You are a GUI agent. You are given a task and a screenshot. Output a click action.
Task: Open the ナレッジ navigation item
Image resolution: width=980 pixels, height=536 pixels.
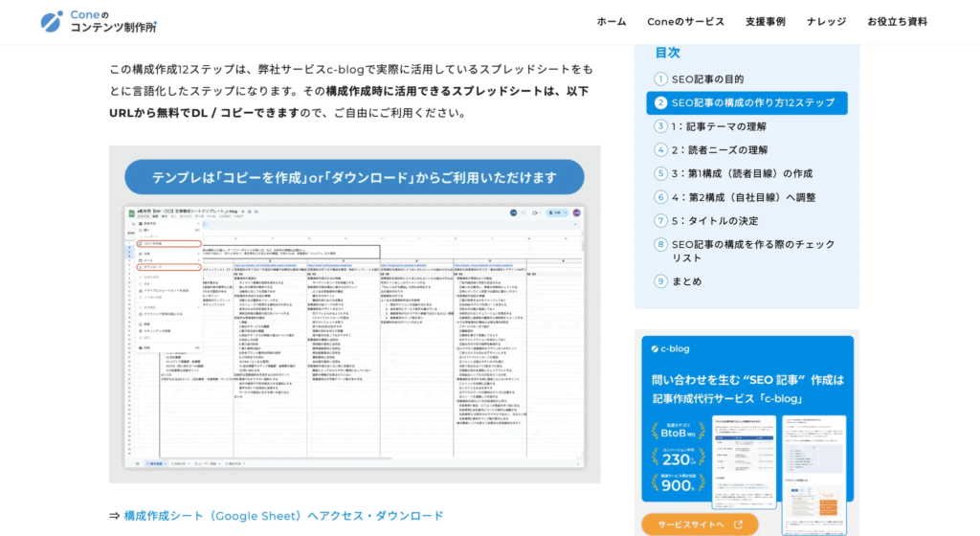(x=826, y=22)
